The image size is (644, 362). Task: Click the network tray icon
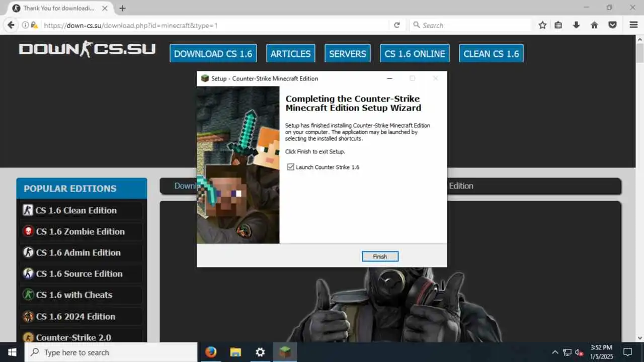(x=567, y=352)
